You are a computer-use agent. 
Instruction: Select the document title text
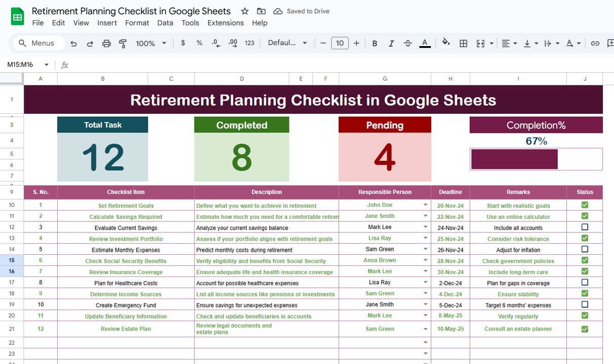[x=131, y=11]
